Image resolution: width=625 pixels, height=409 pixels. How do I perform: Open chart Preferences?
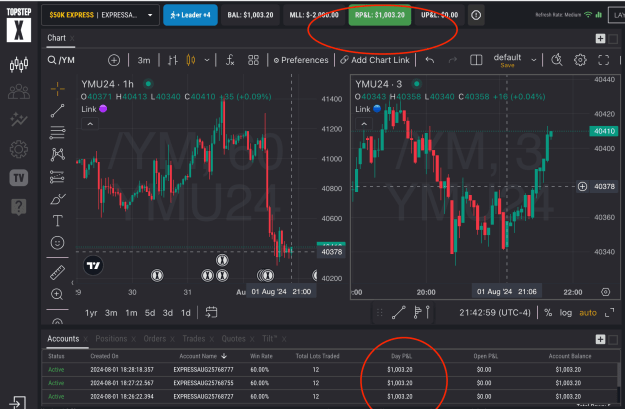(x=301, y=60)
